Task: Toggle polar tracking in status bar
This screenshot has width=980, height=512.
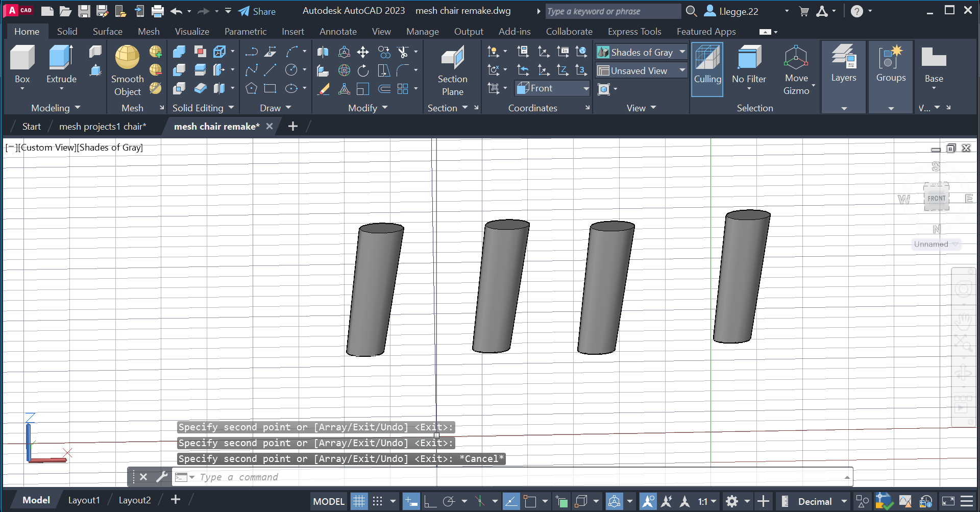Action: (x=449, y=501)
